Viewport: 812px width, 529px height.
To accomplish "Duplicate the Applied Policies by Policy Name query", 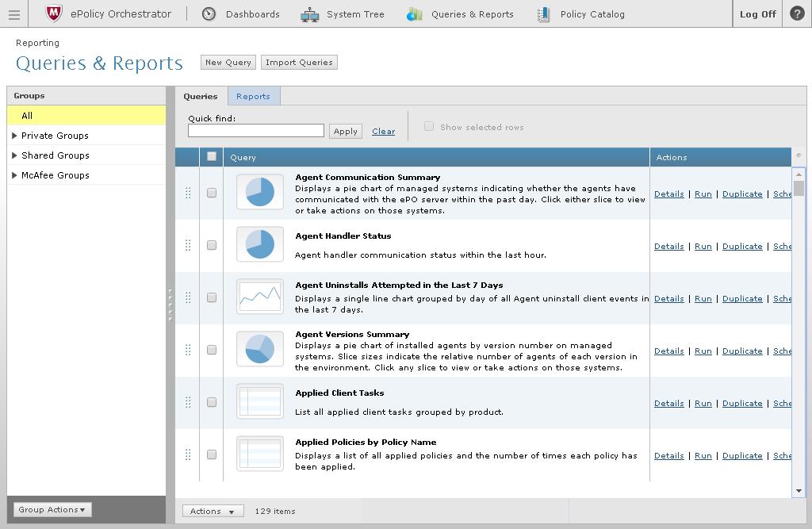I will tap(742, 455).
